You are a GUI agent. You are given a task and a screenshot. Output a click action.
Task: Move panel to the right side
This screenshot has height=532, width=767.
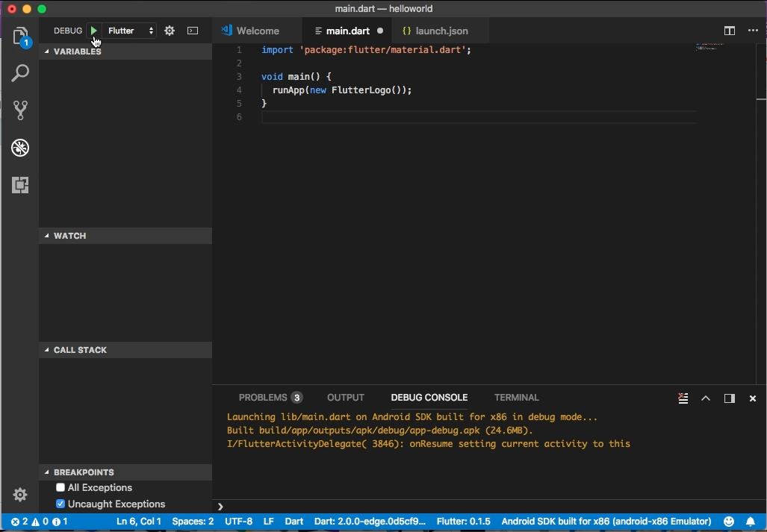tap(730, 398)
